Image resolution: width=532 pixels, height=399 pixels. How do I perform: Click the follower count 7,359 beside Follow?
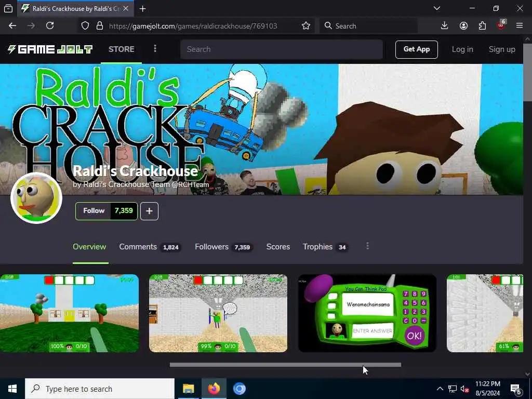tap(124, 211)
